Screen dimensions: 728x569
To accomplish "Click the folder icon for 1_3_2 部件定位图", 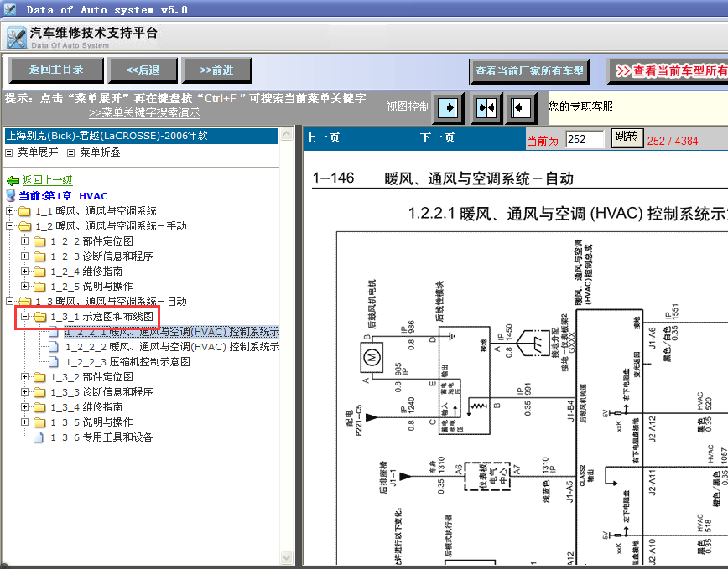I will pos(40,377).
